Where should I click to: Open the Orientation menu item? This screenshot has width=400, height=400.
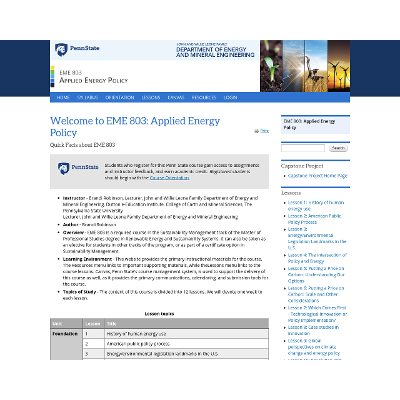pyautogui.click(x=120, y=97)
